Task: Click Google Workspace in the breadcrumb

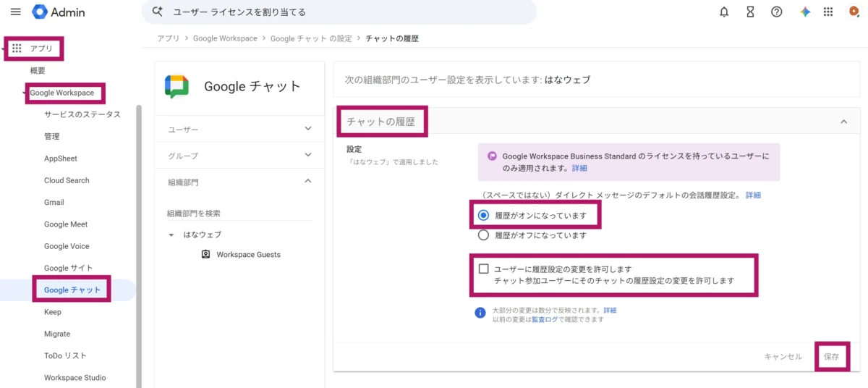Action: [225, 38]
